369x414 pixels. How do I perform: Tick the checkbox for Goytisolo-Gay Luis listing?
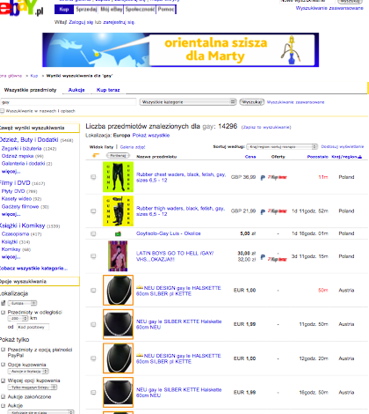coord(93,234)
